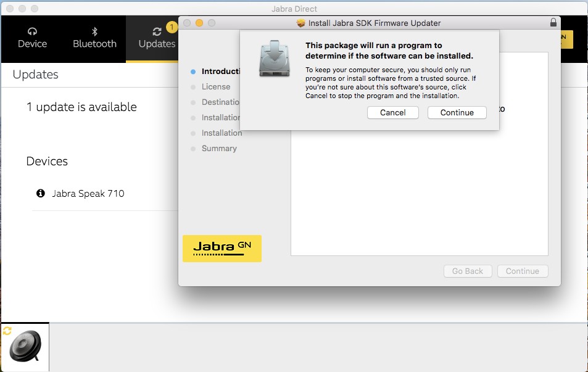This screenshot has width=588, height=372.
Task: Click the yellow update count badge
Action: [172, 27]
